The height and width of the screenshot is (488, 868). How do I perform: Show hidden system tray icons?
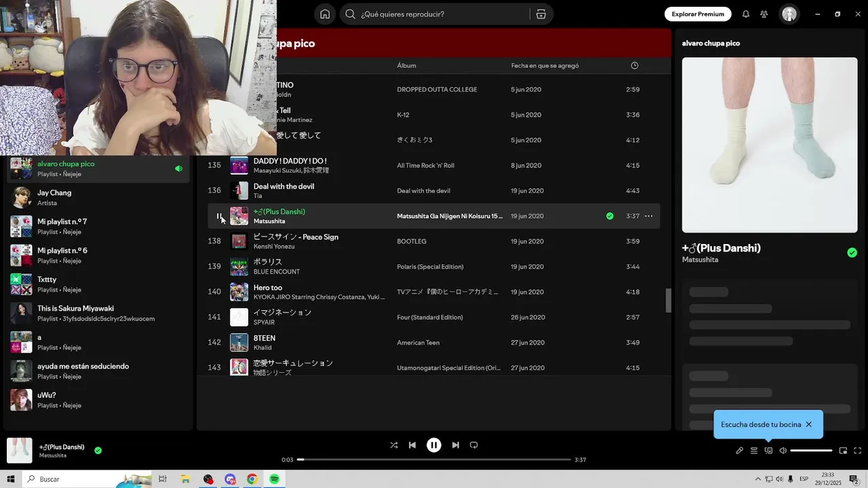click(758, 479)
